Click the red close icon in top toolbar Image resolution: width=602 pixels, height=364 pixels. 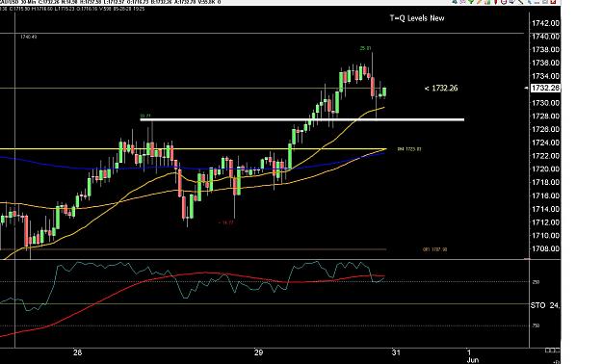pos(554,2)
